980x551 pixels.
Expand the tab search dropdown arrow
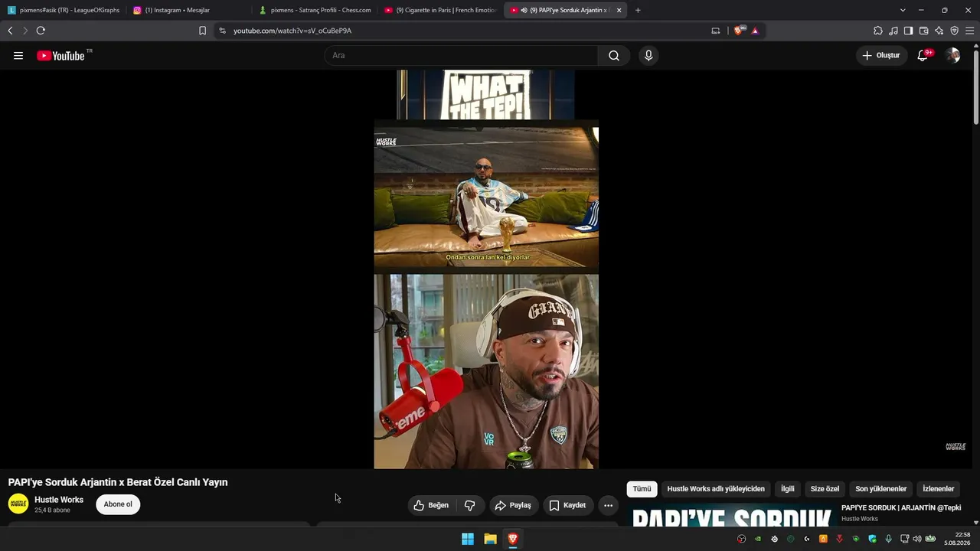[903, 10]
